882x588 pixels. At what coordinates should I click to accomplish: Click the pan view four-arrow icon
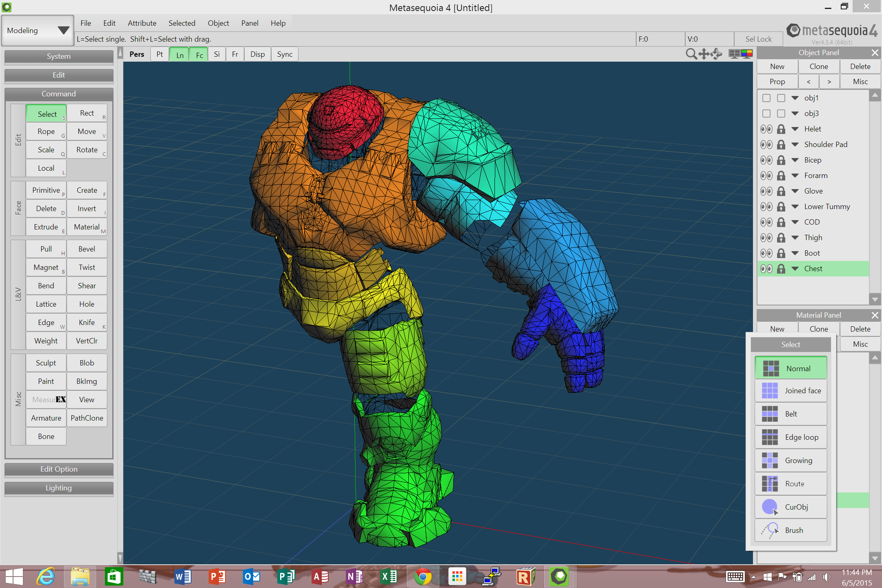(x=704, y=54)
